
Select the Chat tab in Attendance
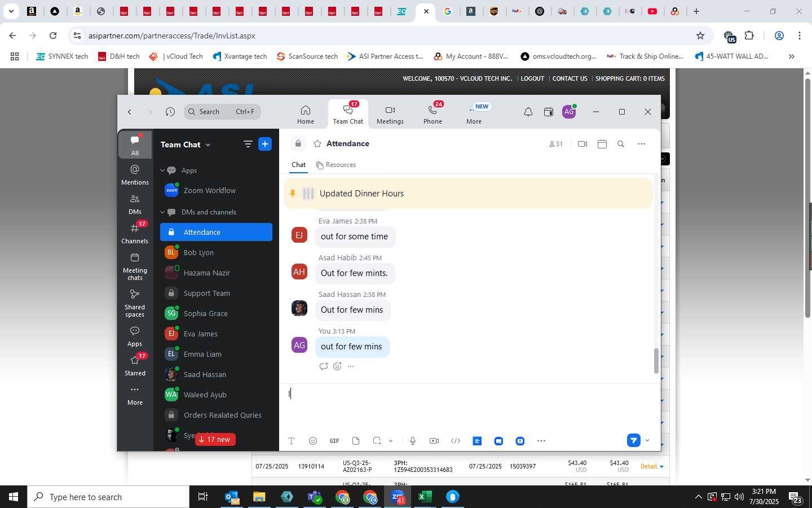[298, 165]
